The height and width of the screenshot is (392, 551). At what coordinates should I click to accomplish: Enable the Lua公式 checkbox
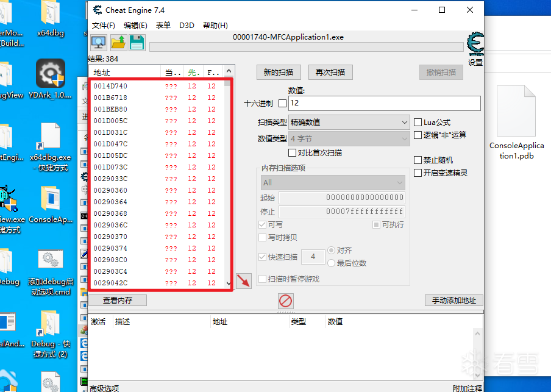click(x=418, y=123)
